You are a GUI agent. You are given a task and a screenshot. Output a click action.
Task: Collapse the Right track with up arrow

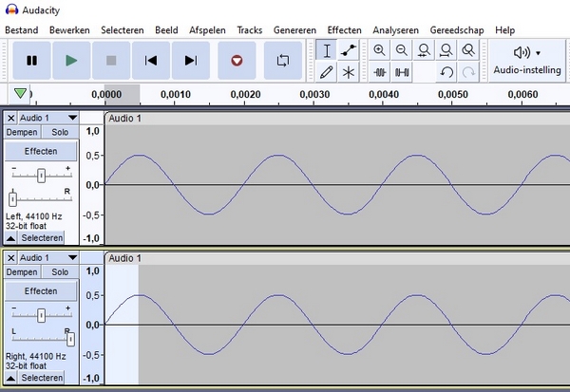10,378
